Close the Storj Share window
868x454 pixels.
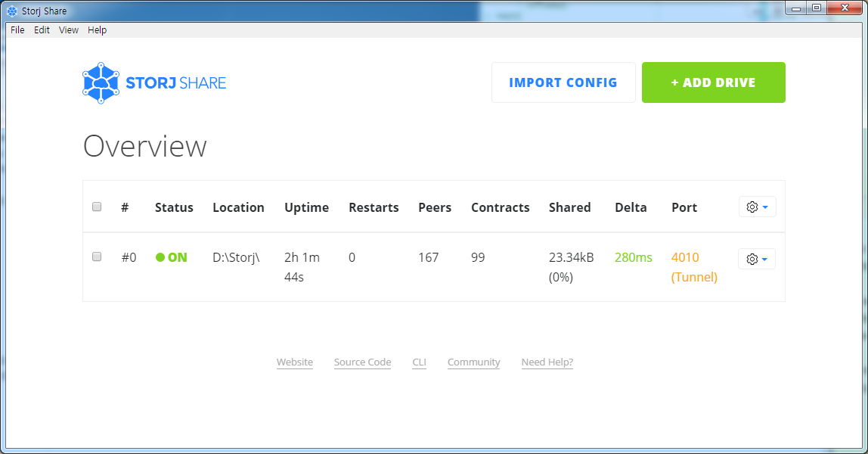tap(845, 8)
